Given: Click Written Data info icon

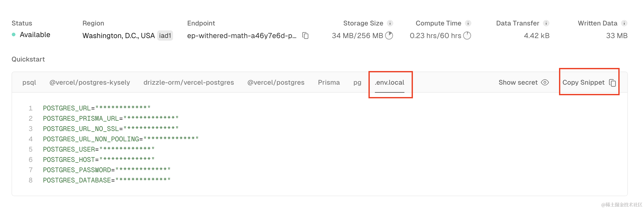Looking at the screenshot, I should click(x=624, y=23).
